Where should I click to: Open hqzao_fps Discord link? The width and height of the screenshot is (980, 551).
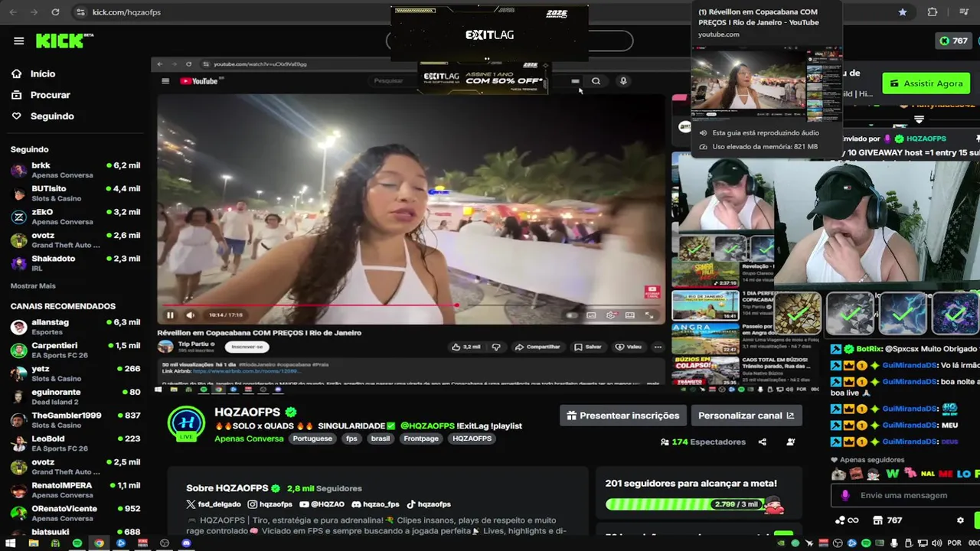click(375, 504)
